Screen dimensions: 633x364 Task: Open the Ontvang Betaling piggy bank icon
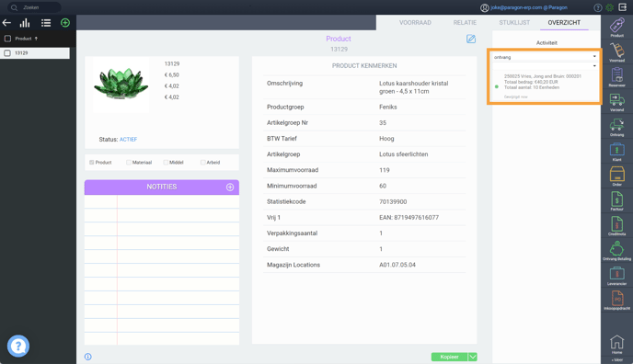point(616,251)
